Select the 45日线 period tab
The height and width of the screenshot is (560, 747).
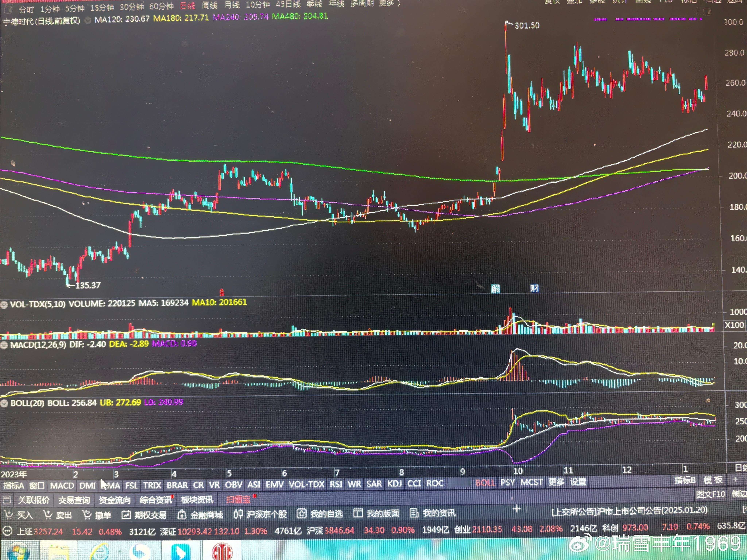pos(288,4)
